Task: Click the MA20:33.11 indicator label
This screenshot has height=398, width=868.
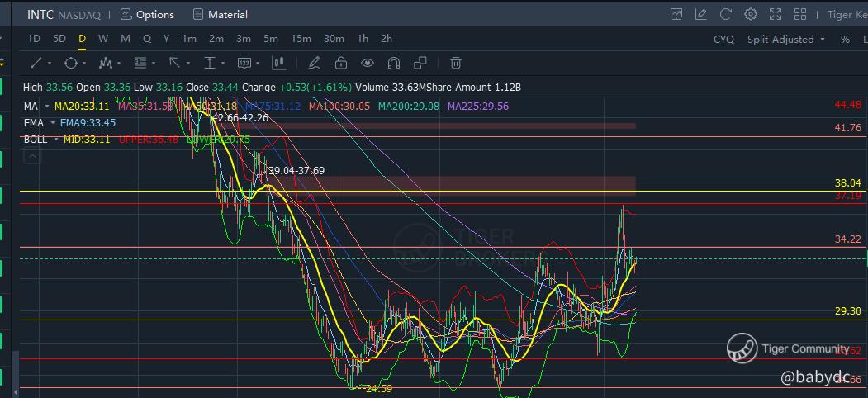Action: 82,106
